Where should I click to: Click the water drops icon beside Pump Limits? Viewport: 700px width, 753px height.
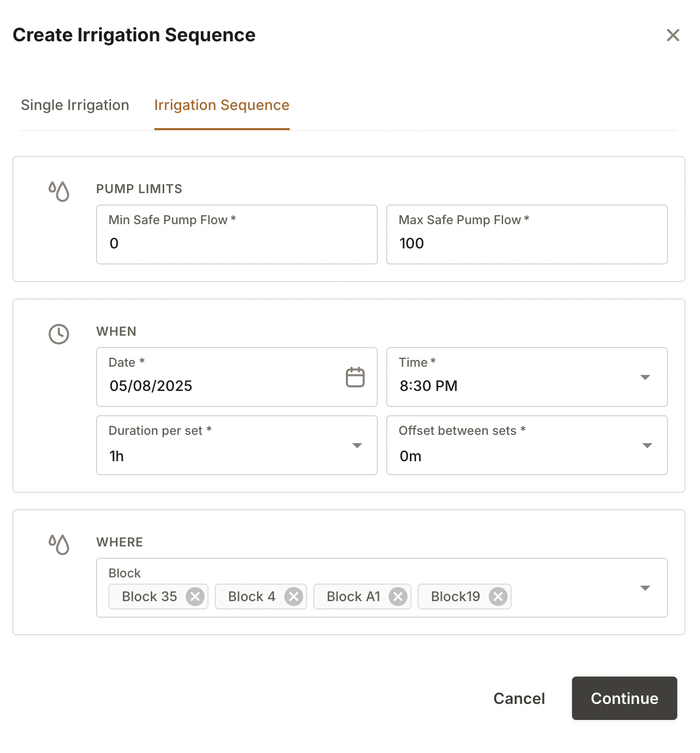[59, 191]
